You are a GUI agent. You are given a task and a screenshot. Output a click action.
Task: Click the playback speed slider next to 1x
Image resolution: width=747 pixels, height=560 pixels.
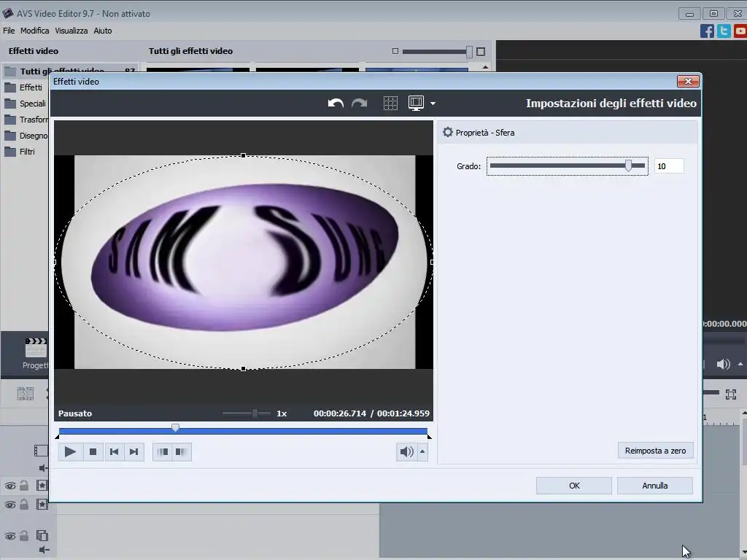[x=255, y=413]
